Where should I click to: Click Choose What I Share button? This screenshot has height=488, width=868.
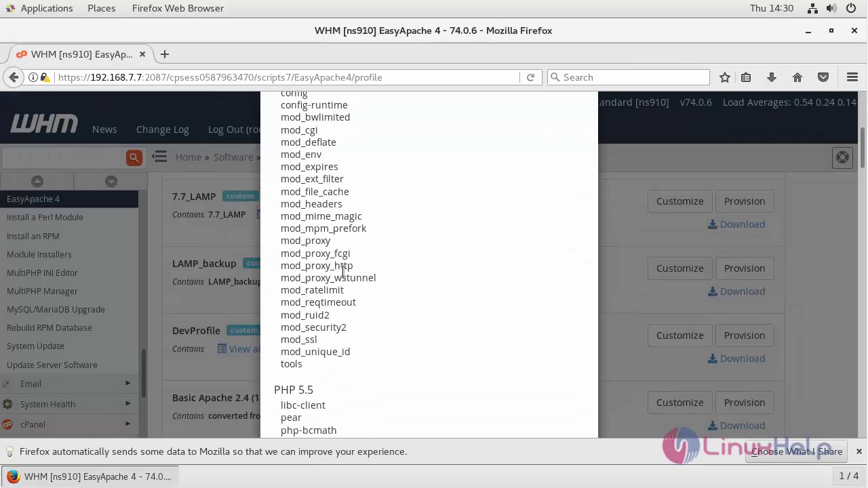(x=797, y=451)
